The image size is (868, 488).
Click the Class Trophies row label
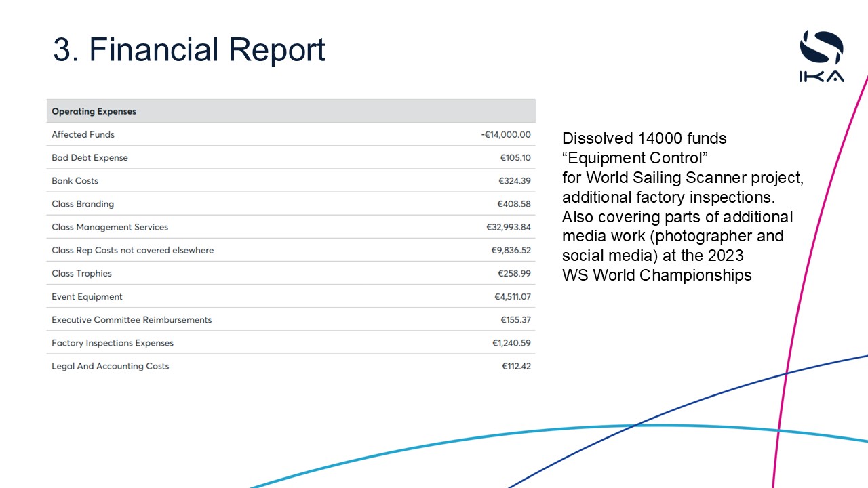click(81, 273)
